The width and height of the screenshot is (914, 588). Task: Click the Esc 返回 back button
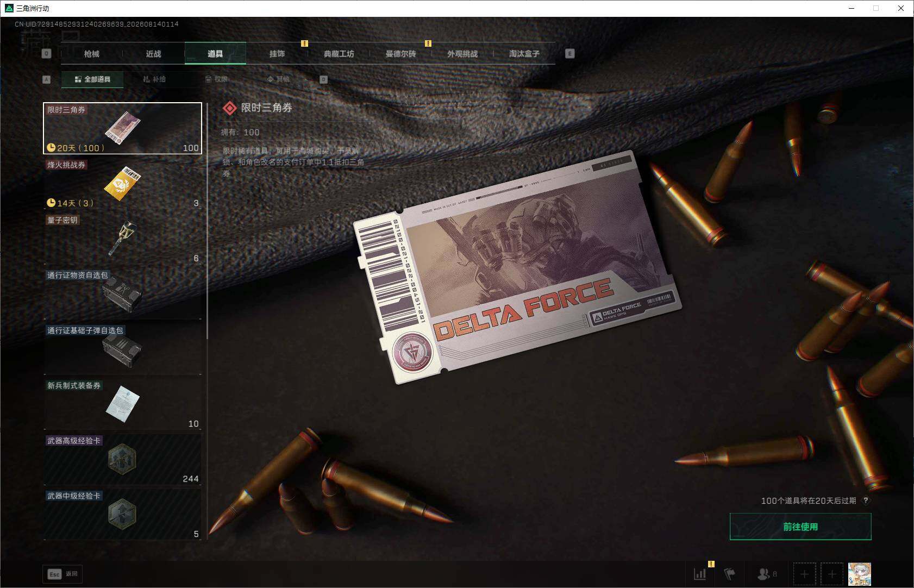[63, 574]
